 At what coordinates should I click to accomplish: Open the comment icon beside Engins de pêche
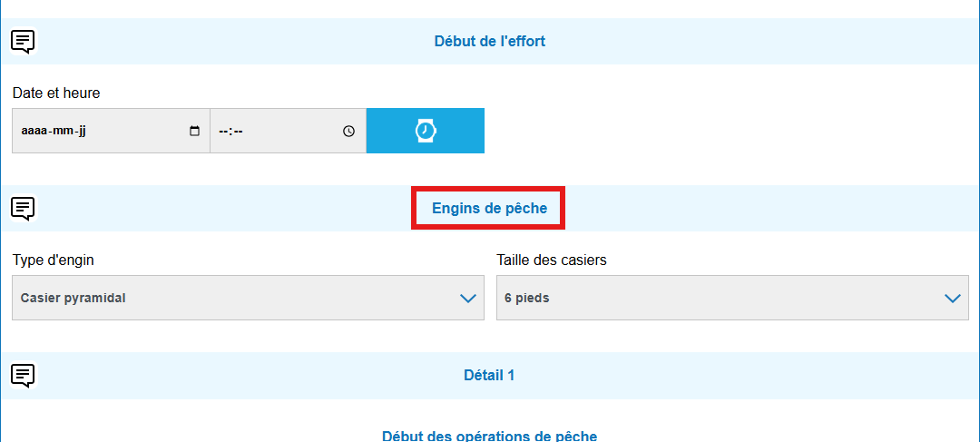tap(23, 209)
